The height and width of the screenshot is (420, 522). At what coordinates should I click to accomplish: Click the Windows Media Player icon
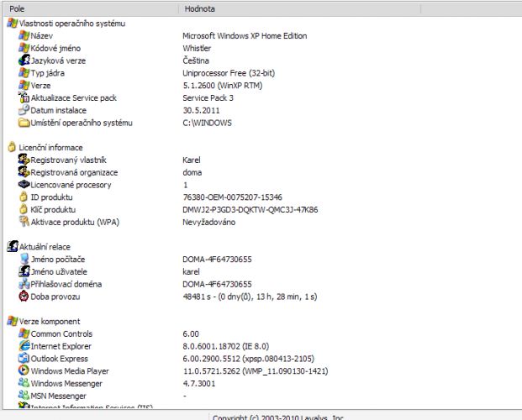[24, 370]
